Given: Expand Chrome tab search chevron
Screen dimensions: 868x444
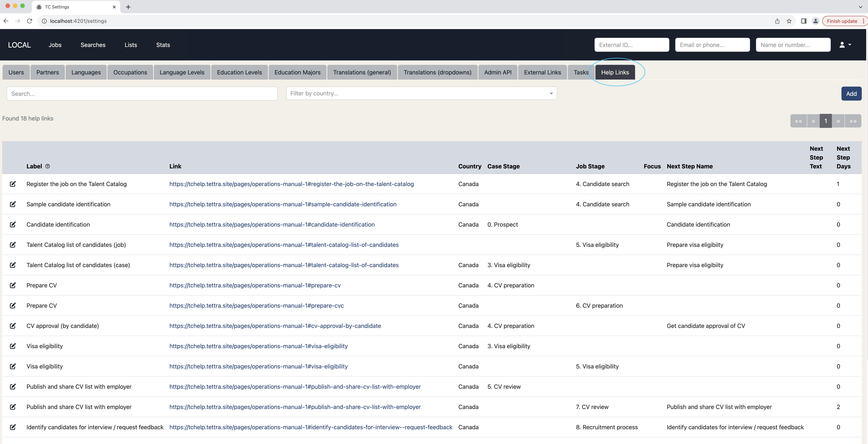Looking at the screenshot, I should (860, 7).
